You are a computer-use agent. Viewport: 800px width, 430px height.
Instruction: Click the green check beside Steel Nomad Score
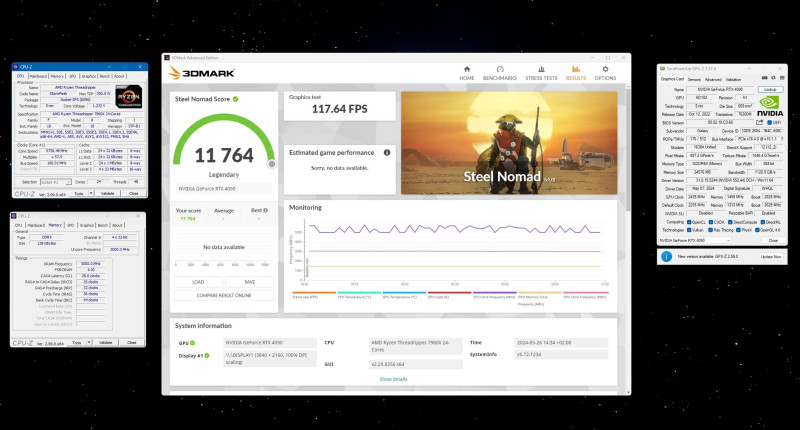[236, 99]
